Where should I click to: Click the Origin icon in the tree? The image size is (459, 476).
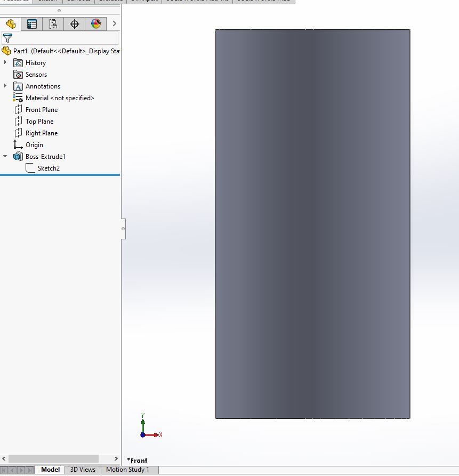[x=18, y=144]
